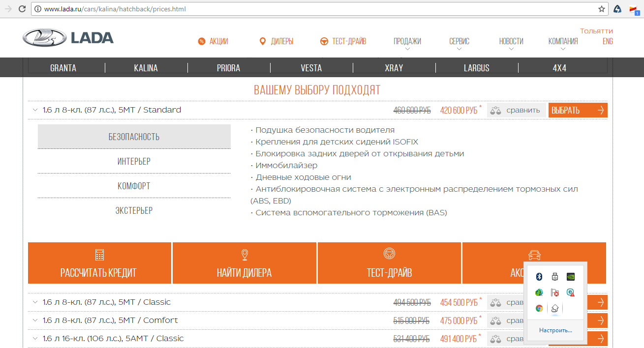This screenshot has height=348, width=644.
Task: Click the map pin above НАЙТИ ДИЛЕРА
Action: click(x=245, y=255)
